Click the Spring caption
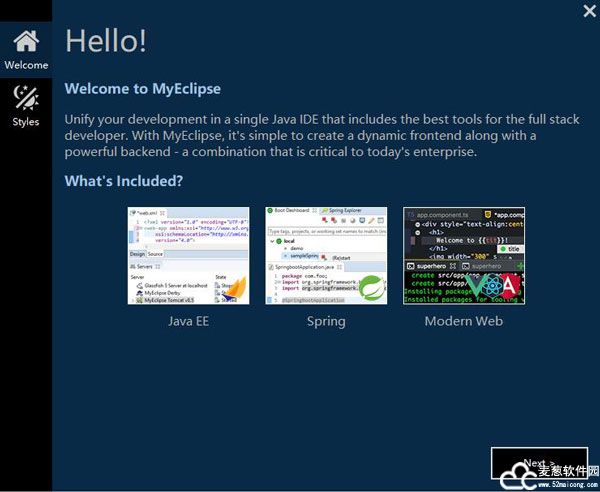Viewport: 600px width, 492px height. [x=326, y=321]
